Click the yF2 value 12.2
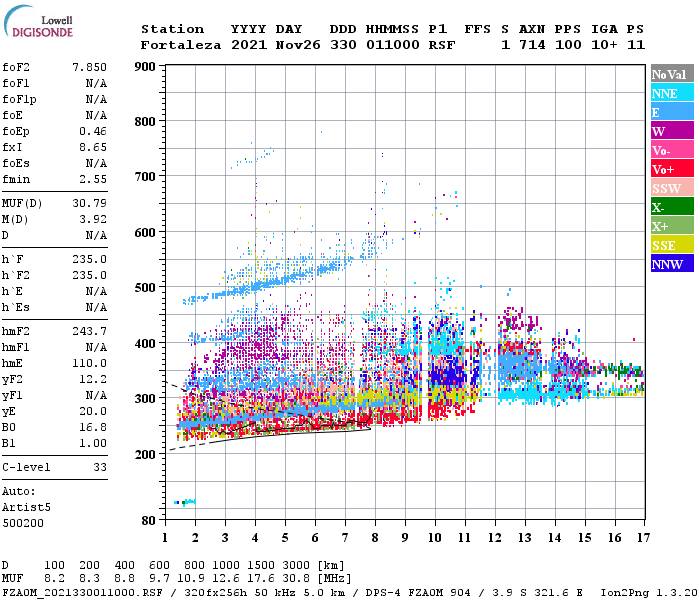The height and width of the screenshot is (600, 700). [x=93, y=379]
